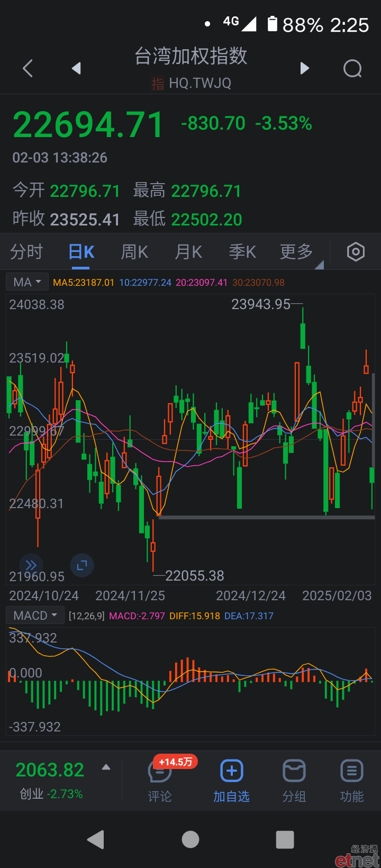Select the 分时 intraday tab
The width and height of the screenshot is (381, 868).
(26, 252)
